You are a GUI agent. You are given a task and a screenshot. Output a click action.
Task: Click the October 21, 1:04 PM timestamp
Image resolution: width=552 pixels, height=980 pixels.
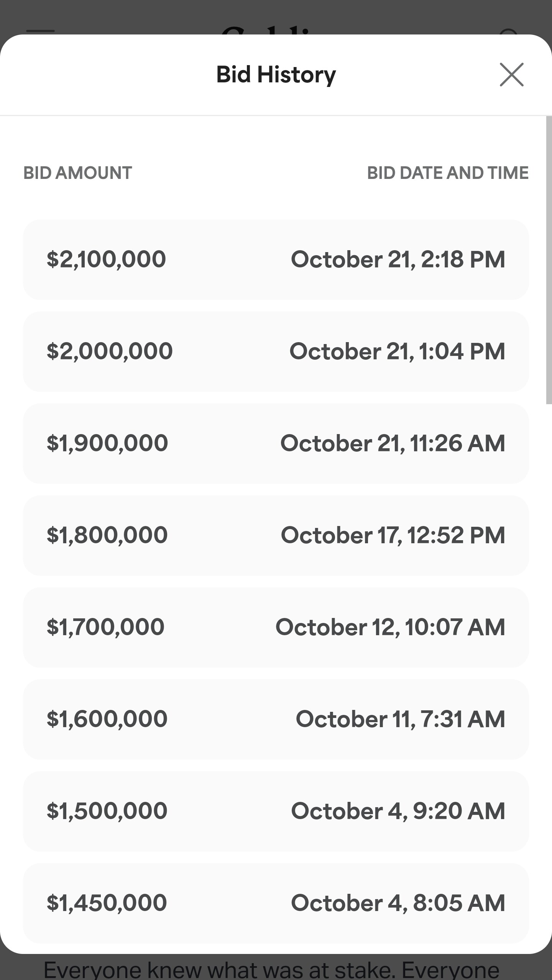click(397, 351)
